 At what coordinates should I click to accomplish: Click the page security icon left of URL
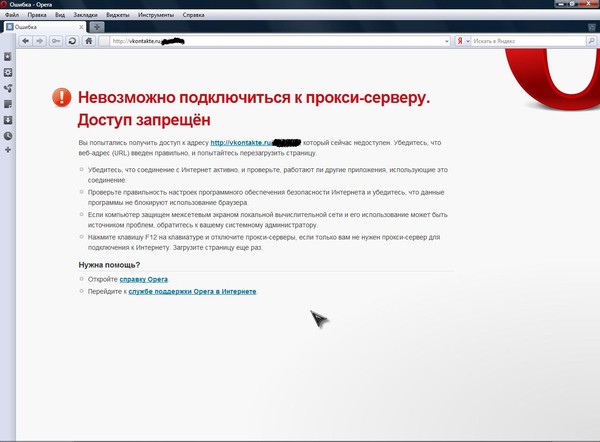[104, 41]
